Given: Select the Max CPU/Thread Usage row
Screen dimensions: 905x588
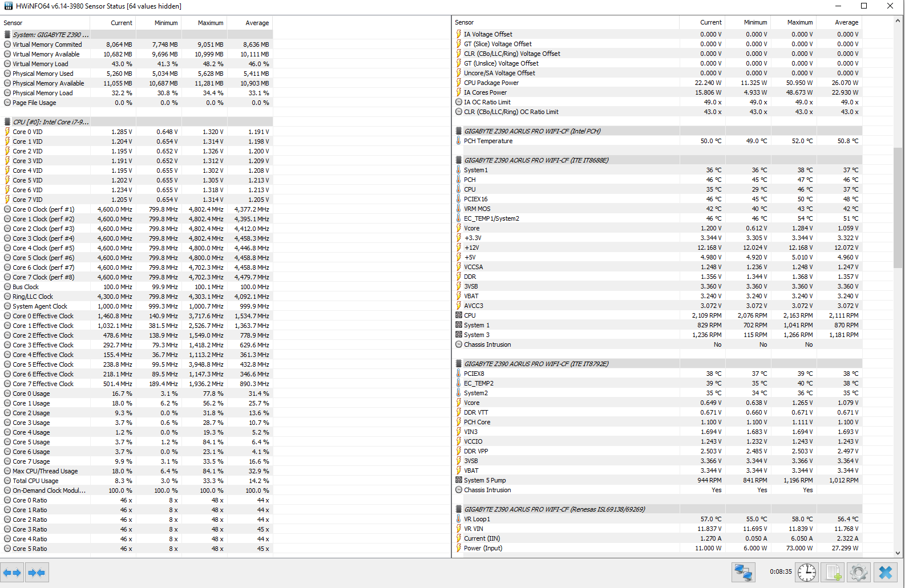Looking at the screenshot, I should click(136, 471).
